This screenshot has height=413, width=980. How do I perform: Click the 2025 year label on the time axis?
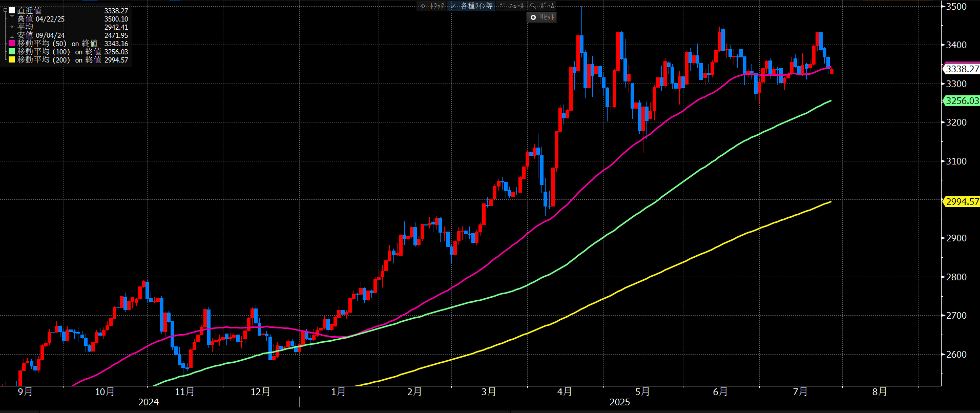(619, 402)
